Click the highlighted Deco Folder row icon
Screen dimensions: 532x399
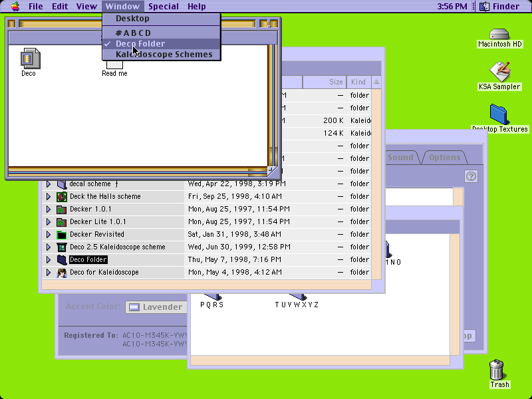coord(61,260)
